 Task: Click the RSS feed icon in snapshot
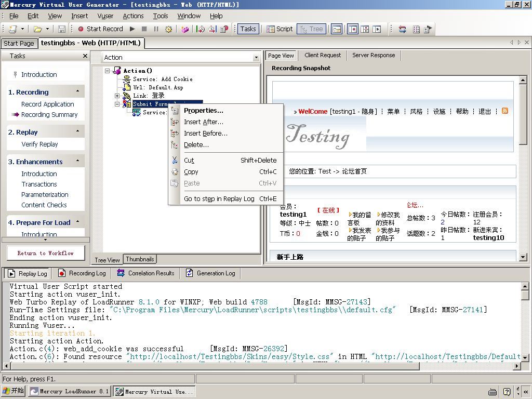[505, 111]
